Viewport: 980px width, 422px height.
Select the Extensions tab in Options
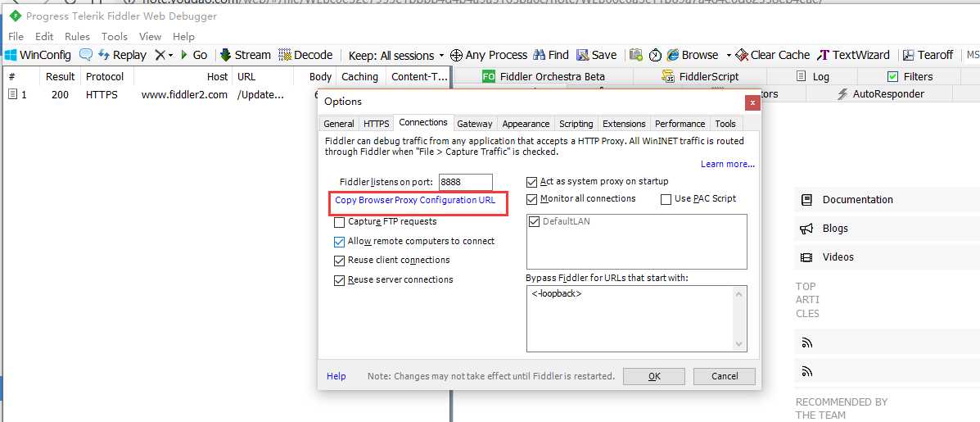pyautogui.click(x=624, y=124)
